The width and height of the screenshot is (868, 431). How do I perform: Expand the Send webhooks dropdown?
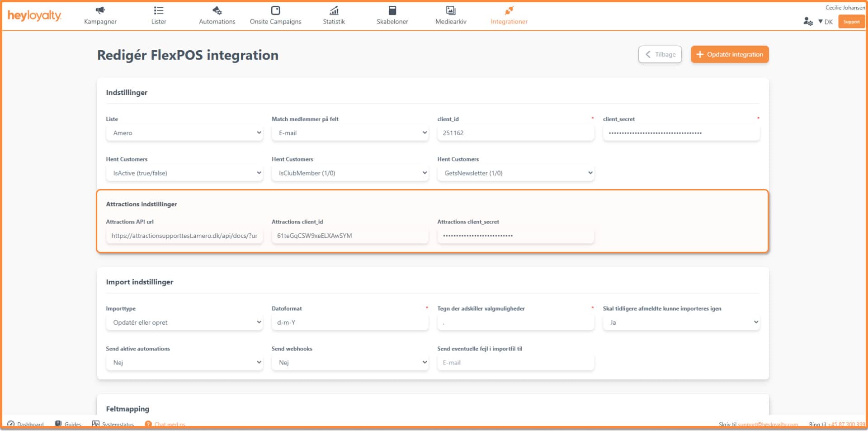[350, 363]
